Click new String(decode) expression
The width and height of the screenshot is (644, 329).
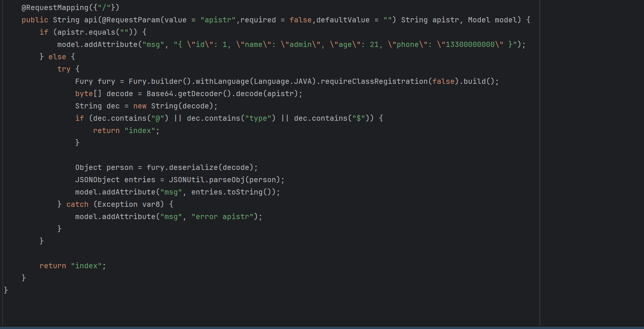click(173, 106)
